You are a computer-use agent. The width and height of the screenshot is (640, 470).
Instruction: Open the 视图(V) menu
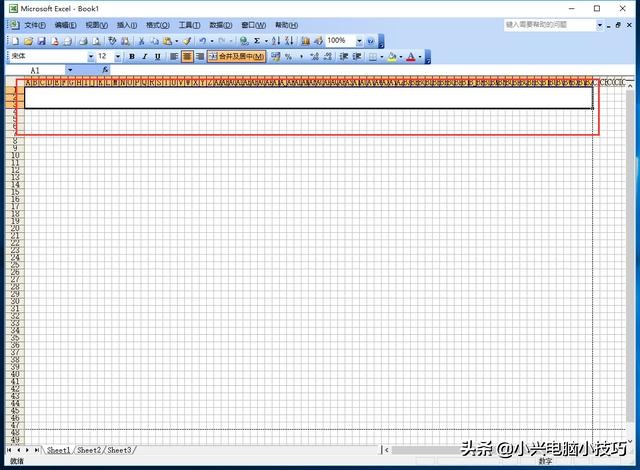[x=96, y=25]
